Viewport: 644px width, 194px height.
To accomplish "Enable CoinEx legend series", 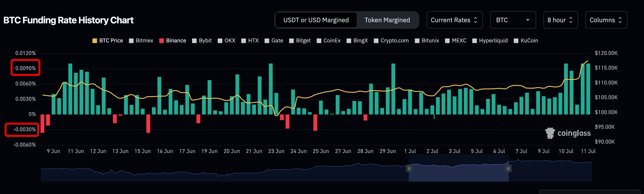I will 329,41.
